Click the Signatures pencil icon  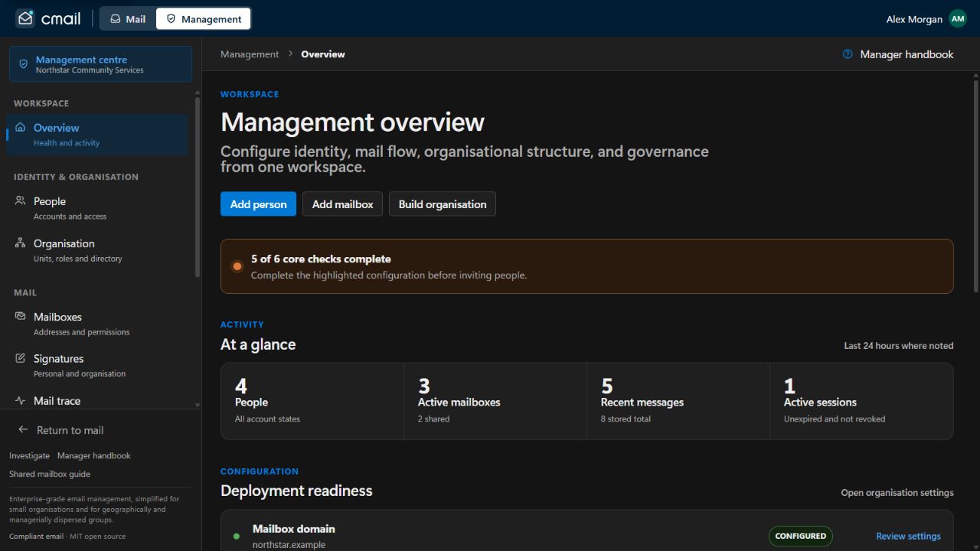click(x=20, y=358)
